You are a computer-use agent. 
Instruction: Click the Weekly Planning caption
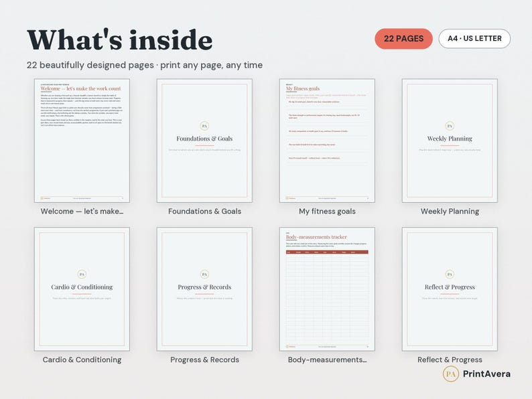click(450, 211)
